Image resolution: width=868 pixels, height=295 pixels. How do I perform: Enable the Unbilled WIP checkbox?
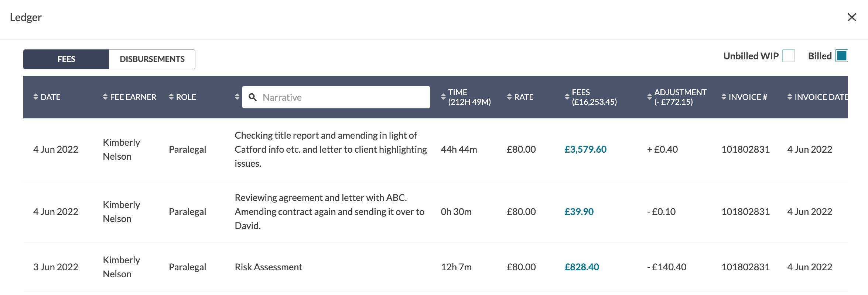coord(789,56)
